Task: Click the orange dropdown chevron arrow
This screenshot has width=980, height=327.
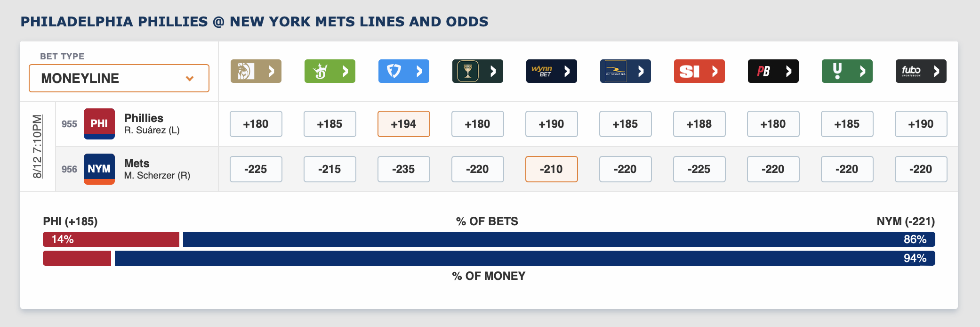Action: coord(190,78)
